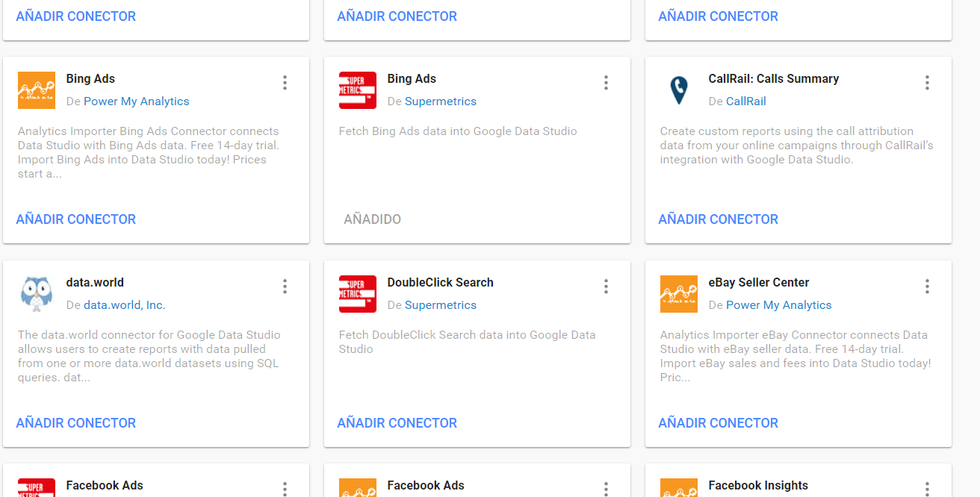Open three-dot menu on CallRail: Calls Summary card
The width and height of the screenshot is (980, 497).
click(927, 83)
